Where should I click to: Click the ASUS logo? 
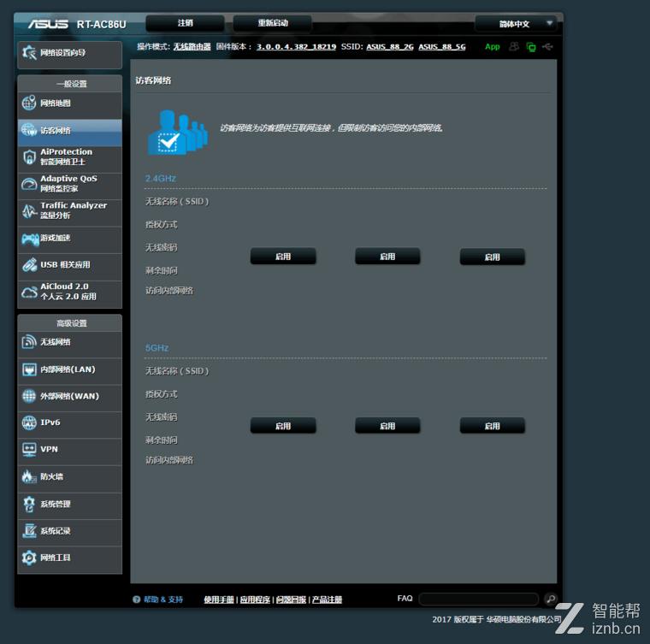(48, 24)
